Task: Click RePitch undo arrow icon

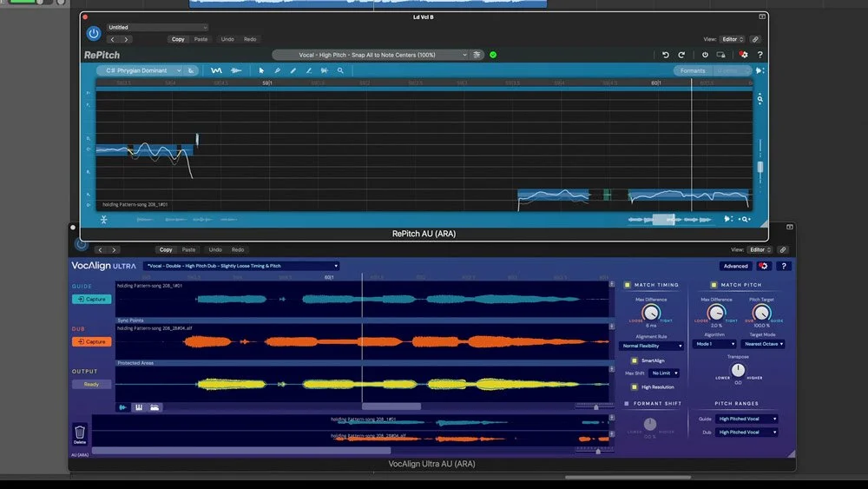Action: click(666, 55)
